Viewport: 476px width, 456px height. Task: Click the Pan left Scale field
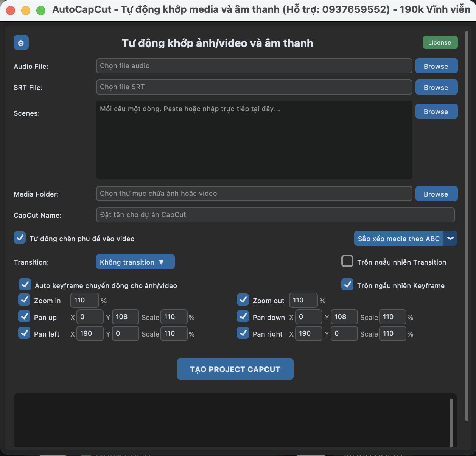pyautogui.click(x=174, y=333)
